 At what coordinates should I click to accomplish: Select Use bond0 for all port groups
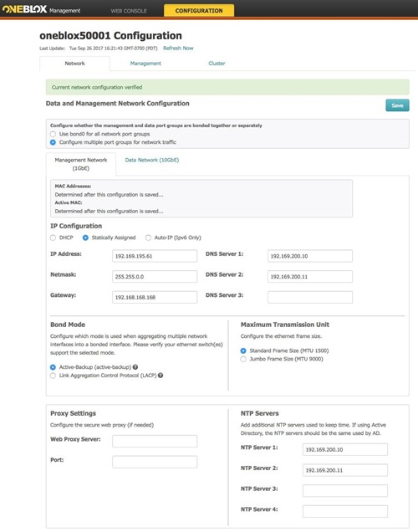(x=53, y=134)
